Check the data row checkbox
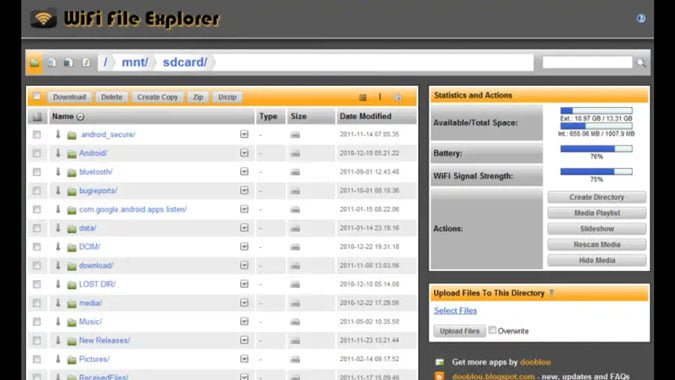This screenshot has width=675, height=380. tap(37, 228)
